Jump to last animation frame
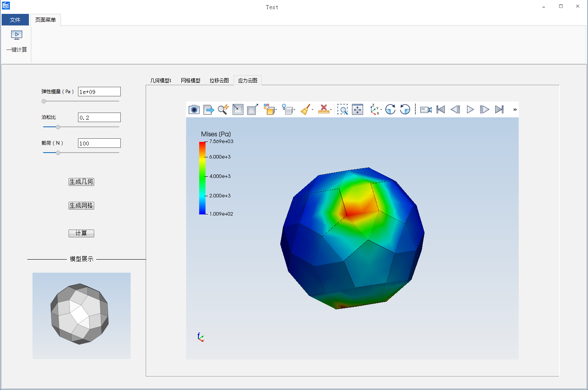Screen dimensions: 588x390 click(x=499, y=109)
